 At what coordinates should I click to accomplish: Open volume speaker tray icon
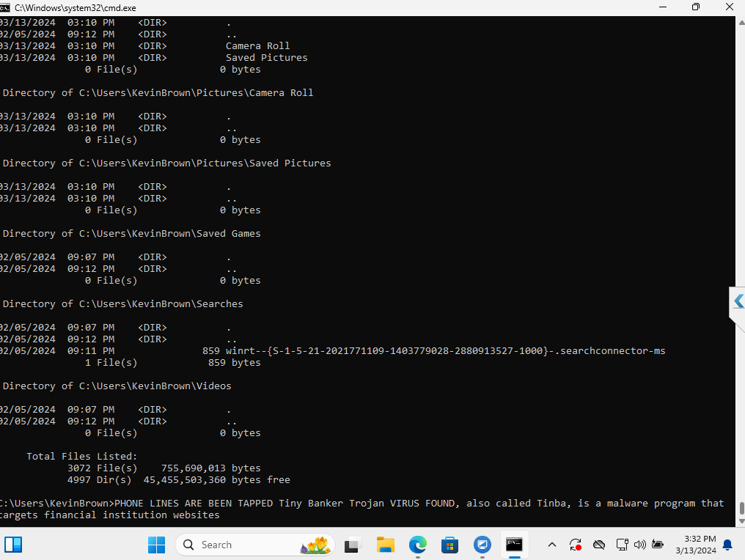[x=640, y=545]
